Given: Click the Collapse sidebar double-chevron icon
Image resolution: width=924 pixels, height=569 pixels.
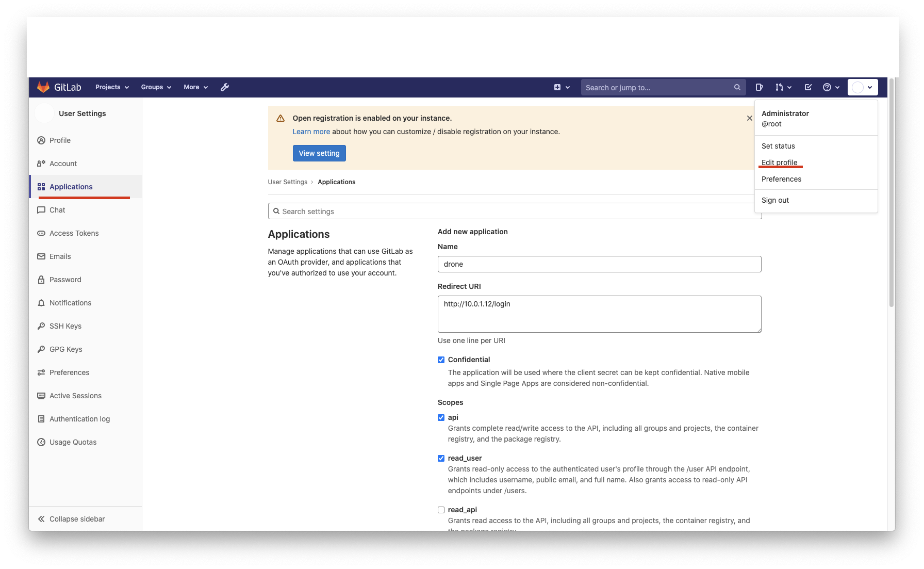Looking at the screenshot, I should pos(41,519).
